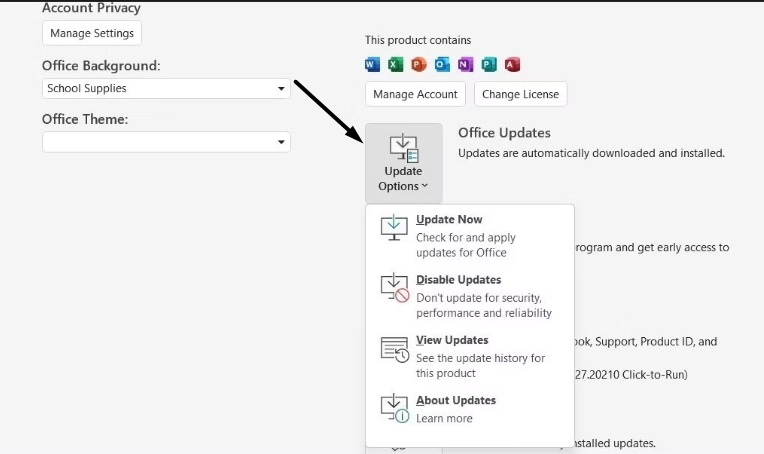Open the Office Background dropdown
764x454 pixels.
click(x=166, y=89)
